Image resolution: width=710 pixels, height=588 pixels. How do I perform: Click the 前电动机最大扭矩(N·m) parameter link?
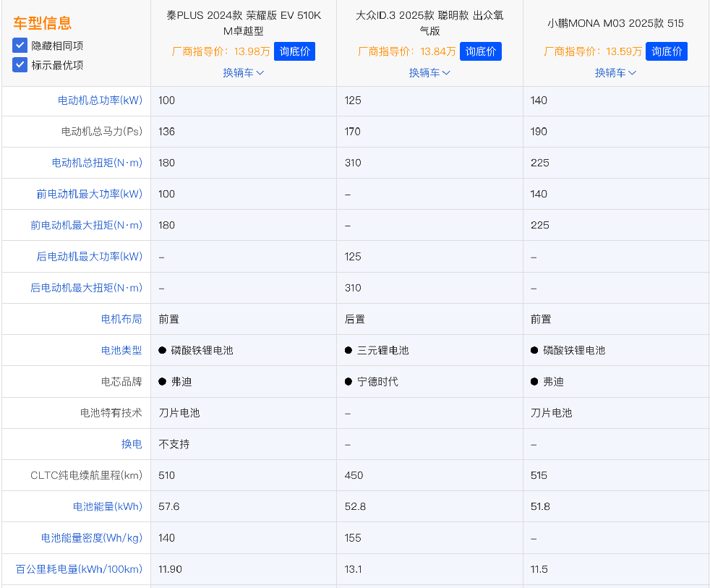[86, 225]
